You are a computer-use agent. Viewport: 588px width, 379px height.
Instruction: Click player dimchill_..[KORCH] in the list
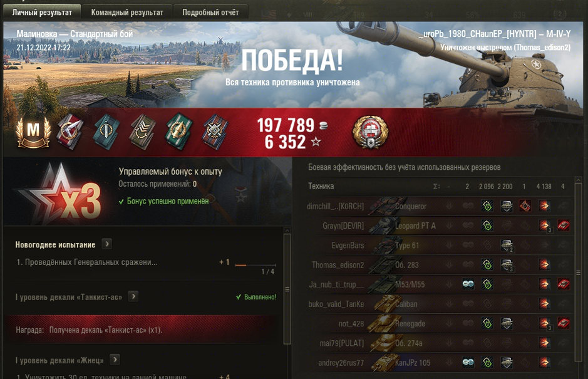point(335,206)
